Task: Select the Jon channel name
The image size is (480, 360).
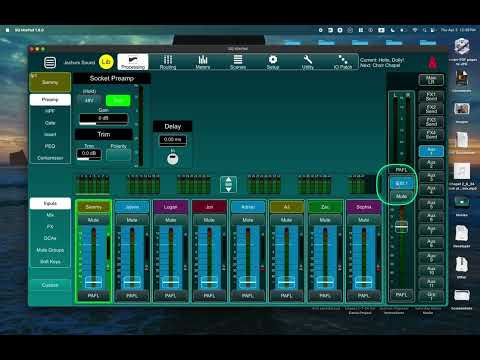Action: tap(209, 207)
